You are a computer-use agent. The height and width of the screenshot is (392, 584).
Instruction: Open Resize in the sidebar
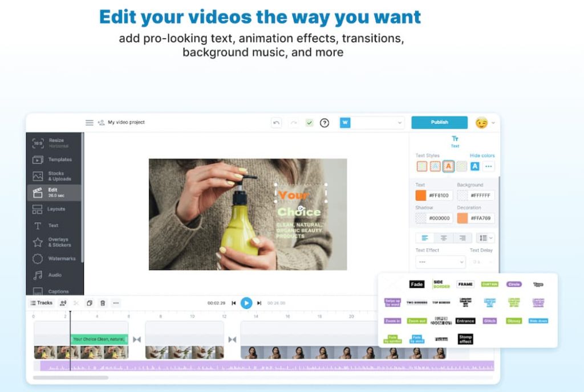tap(54, 143)
